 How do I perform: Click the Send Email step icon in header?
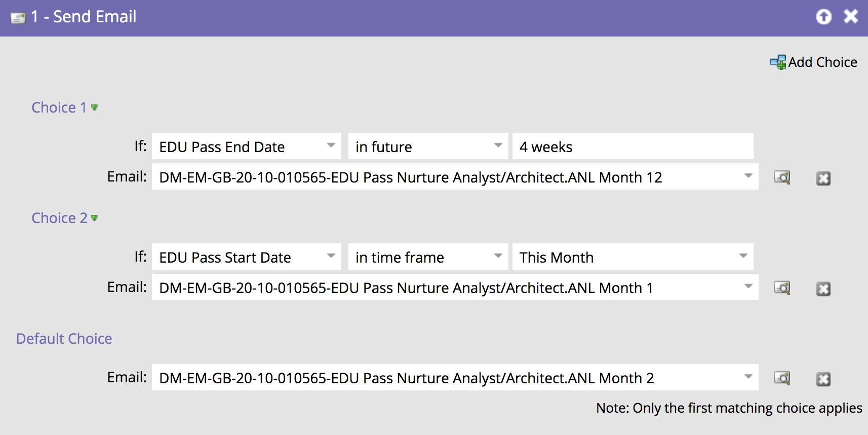tap(18, 18)
